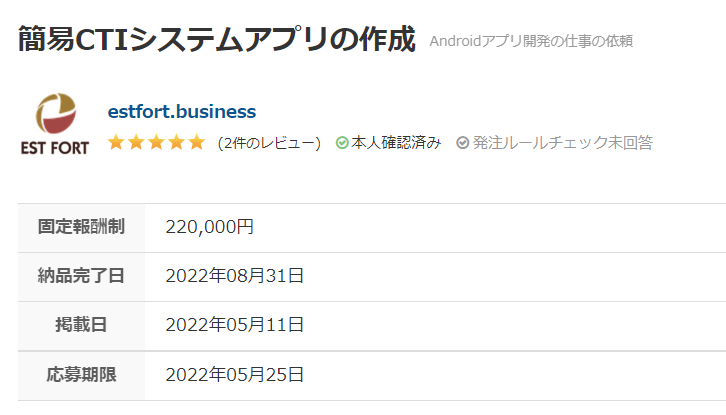Screen dimensions: 726x415
Task: Click the fifth gold rating star
Action: pyautogui.click(x=197, y=142)
